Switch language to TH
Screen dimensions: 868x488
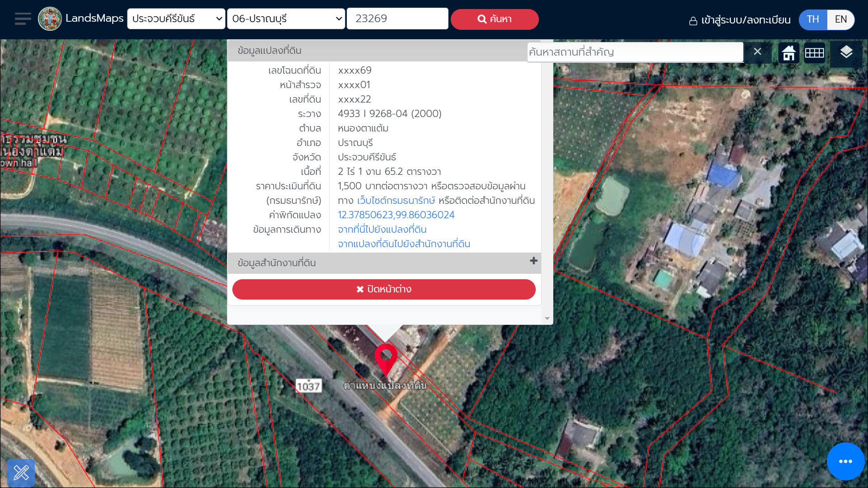(x=813, y=19)
